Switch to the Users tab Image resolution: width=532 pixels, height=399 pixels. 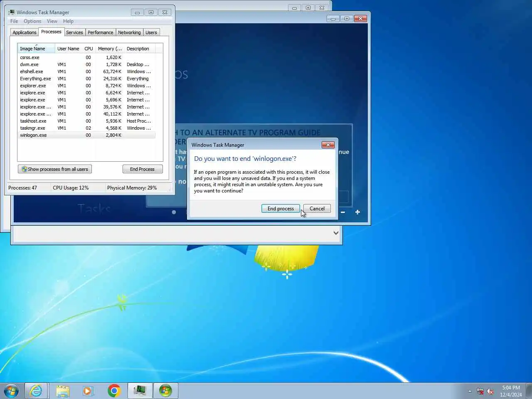coord(151,32)
